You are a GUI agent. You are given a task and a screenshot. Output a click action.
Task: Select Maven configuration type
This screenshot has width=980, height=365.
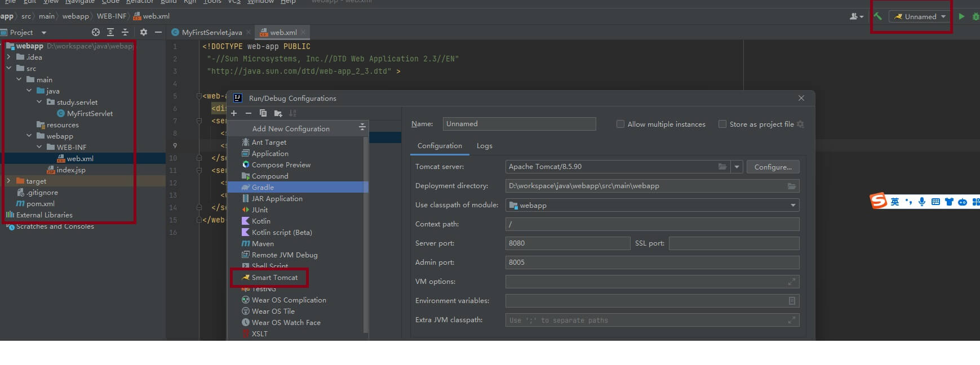pos(263,243)
